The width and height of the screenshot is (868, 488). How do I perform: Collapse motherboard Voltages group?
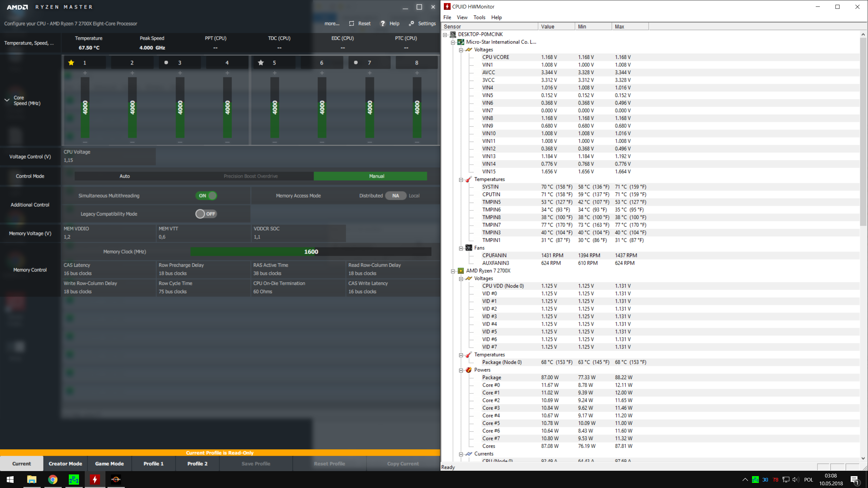[461, 50]
